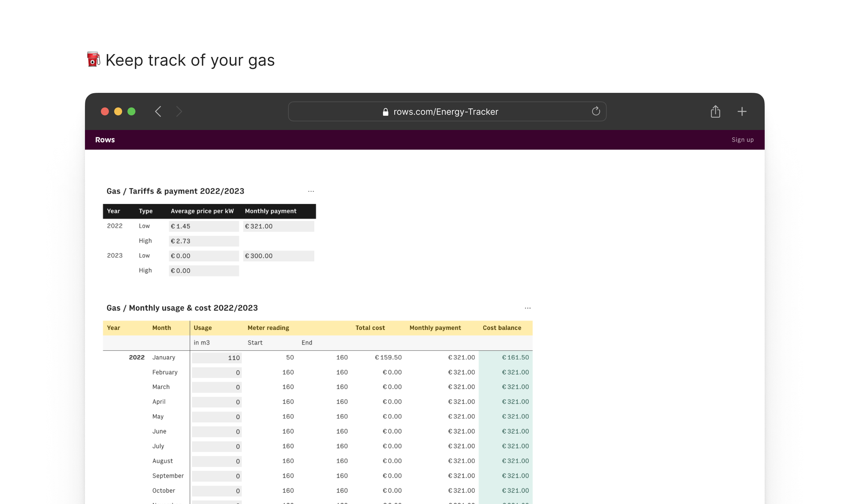The image size is (843, 504).
Task: Click the lock icon in the address bar
Action: pyautogui.click(x=385, y=112)
